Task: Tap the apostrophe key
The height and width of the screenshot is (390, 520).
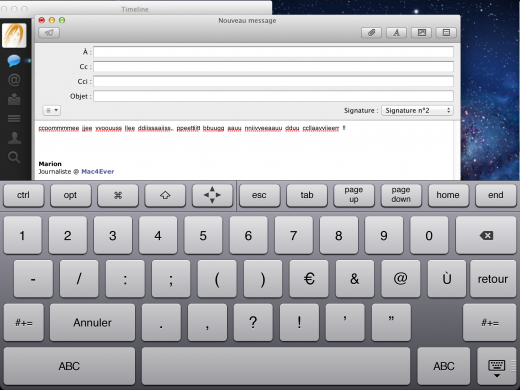Action: 345,322
